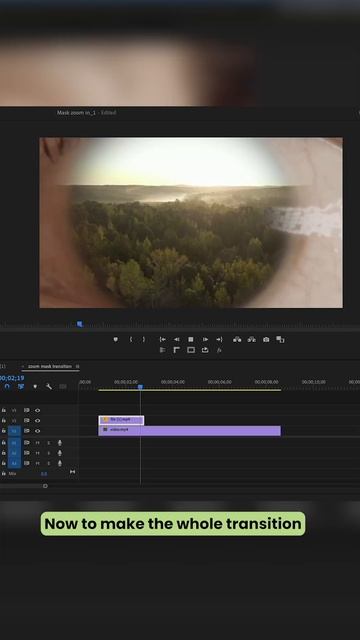Step back one frame
The height and width of the screenshot is (640, 360).
click(177, 339)
